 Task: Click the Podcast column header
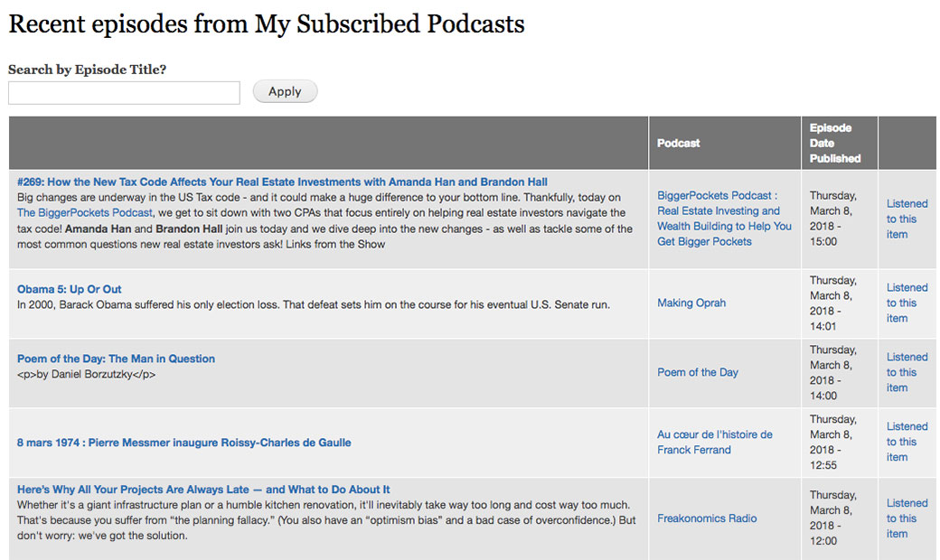[x=678, y=143]
